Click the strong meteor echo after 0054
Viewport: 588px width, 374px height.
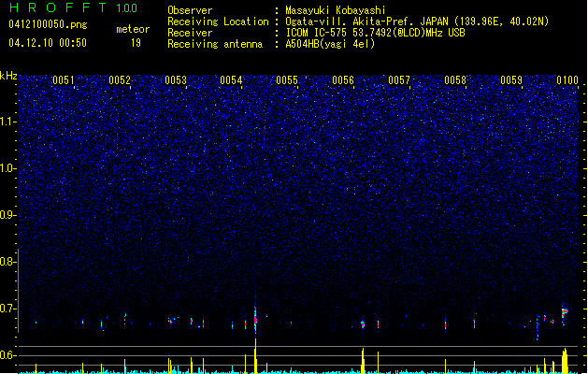click(255, 319)
